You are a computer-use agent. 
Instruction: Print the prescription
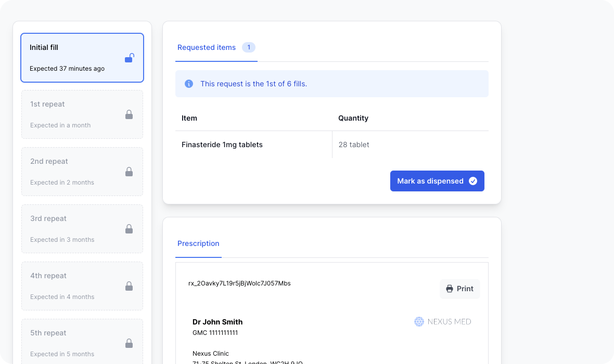(x=459, y=289)
